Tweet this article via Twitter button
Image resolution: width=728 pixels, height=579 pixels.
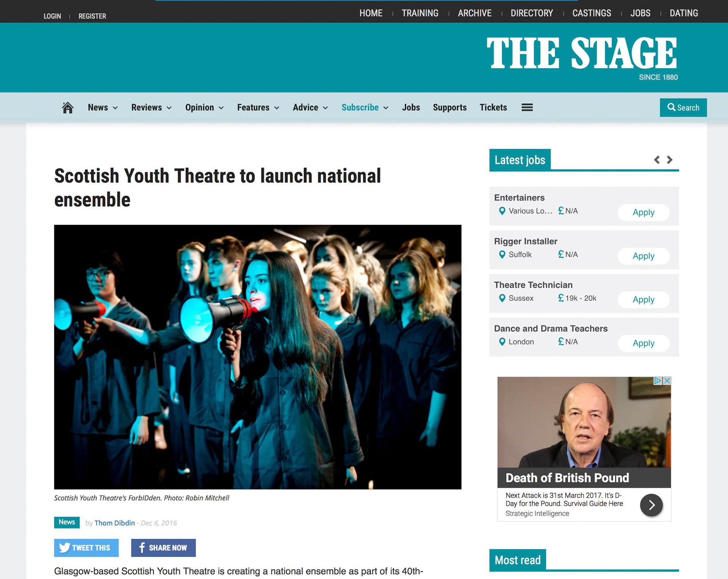tap(86, 548)
